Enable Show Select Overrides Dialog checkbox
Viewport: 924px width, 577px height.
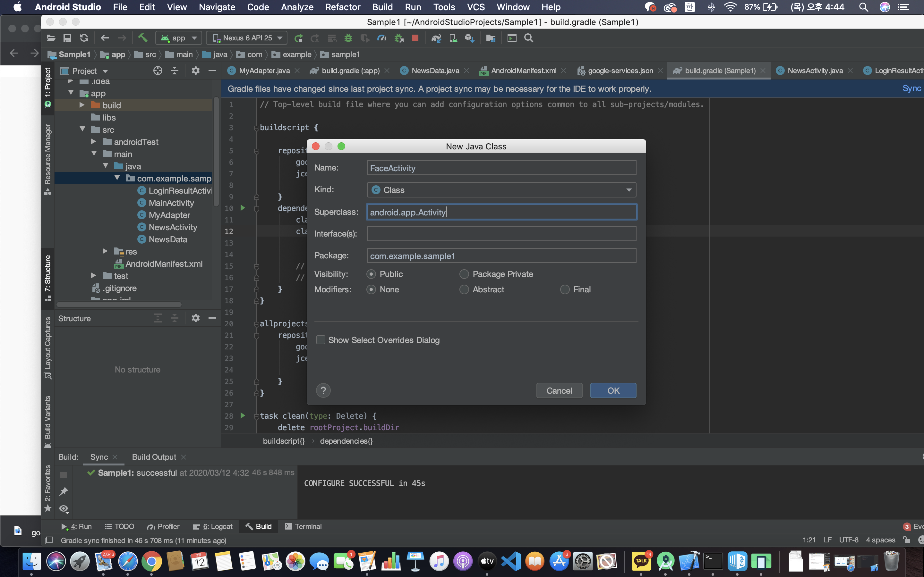[x=321, y=340]
